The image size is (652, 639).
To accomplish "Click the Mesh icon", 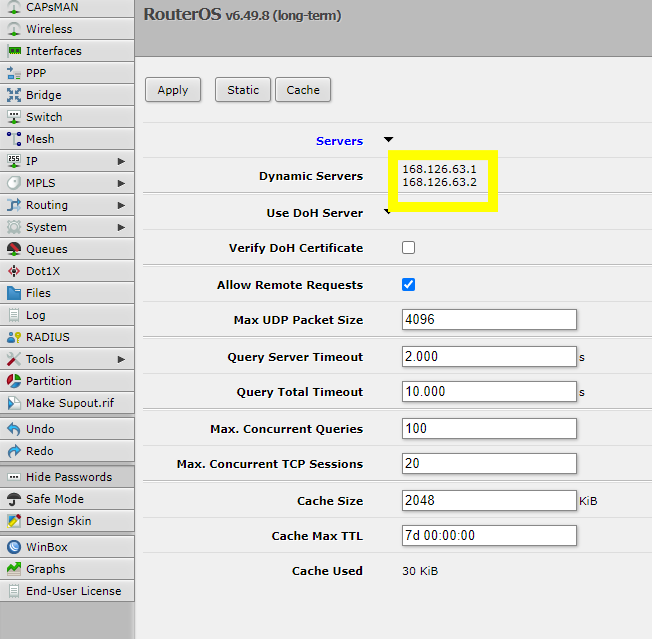I will (14, 139).
